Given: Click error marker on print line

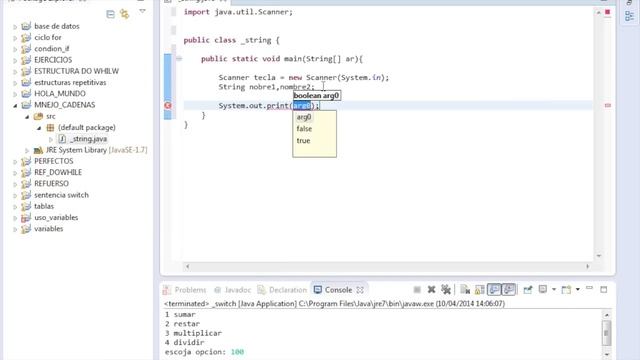Looking at the screenshot, I should pos(168,106).
